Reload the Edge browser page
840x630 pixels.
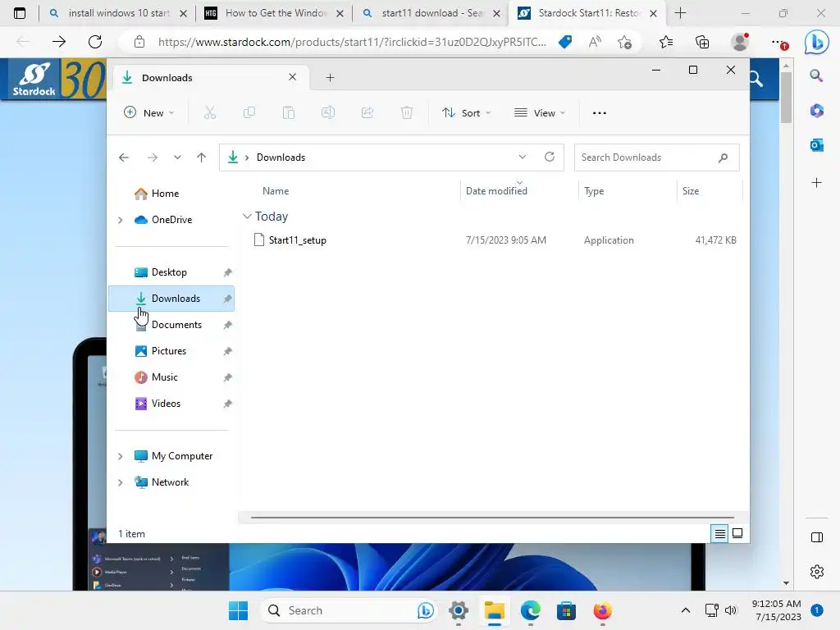[x=95, y=42]
